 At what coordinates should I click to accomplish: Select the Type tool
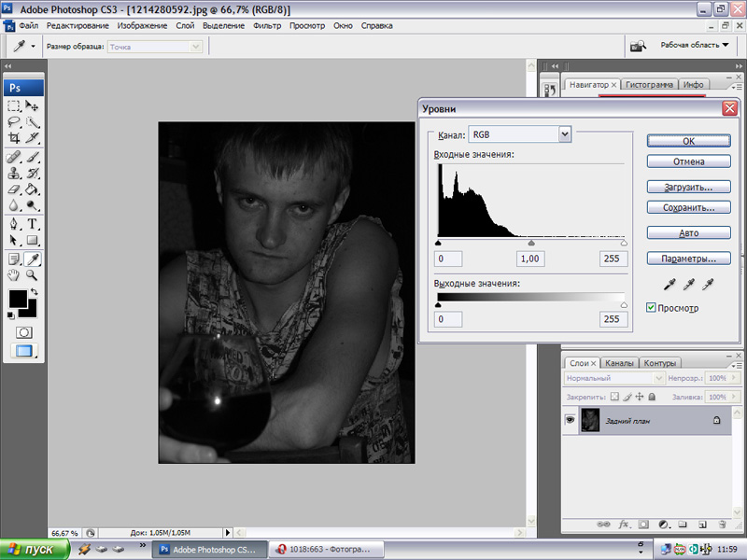pyautogui.click(x=32, y=223)
